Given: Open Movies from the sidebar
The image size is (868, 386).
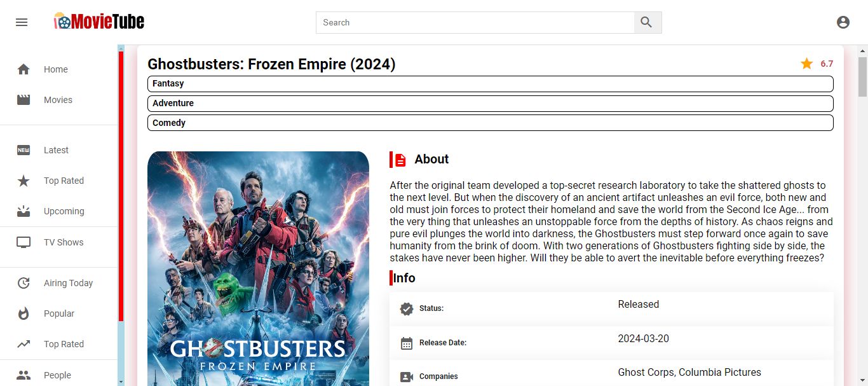Looking at the screenshot, I should pyautogui.click(x=58, y=100).
